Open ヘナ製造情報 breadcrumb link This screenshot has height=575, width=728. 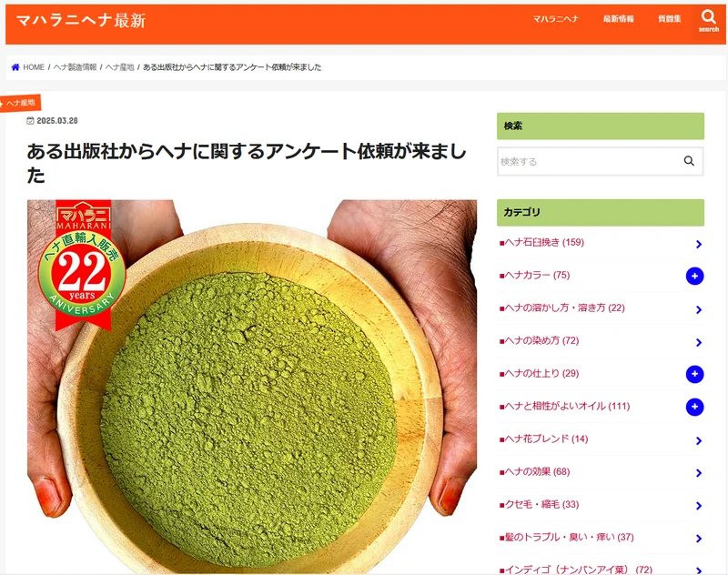pyautogui.click(x=75, y=67)
